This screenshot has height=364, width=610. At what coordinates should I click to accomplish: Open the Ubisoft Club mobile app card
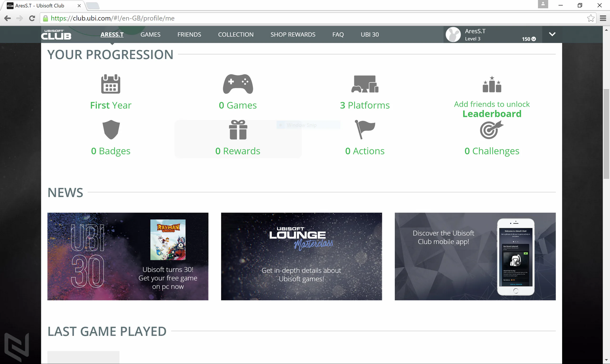click(475, 256)
